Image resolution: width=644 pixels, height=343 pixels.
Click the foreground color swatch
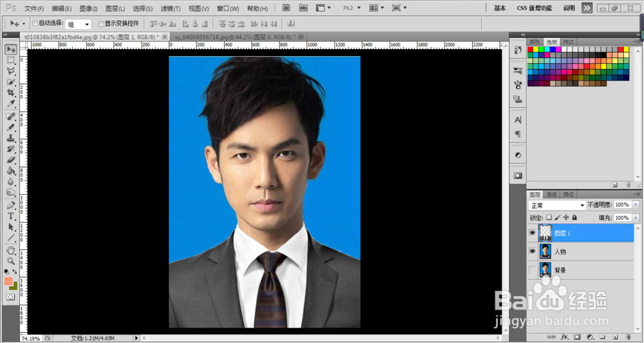click(8, 281)
